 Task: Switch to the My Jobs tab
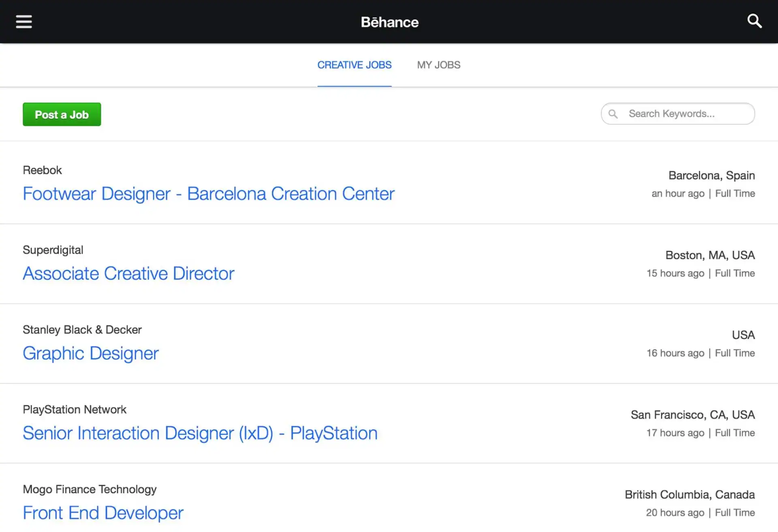(438, 65)
